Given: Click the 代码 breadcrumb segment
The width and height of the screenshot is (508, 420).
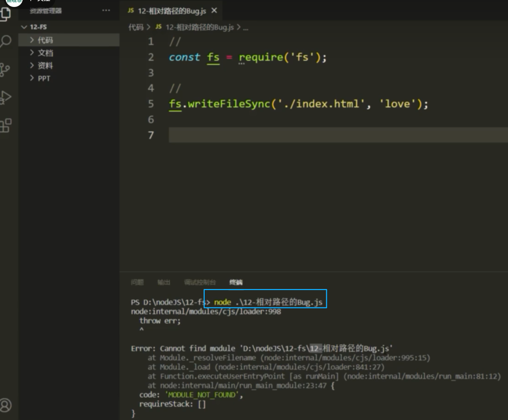Looking at the screenshot, I should [x=136, y=27].
